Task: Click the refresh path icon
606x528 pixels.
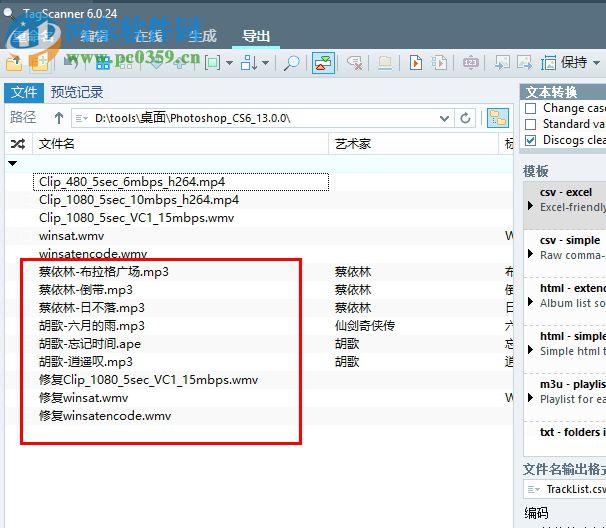Action: pos(465,118)
